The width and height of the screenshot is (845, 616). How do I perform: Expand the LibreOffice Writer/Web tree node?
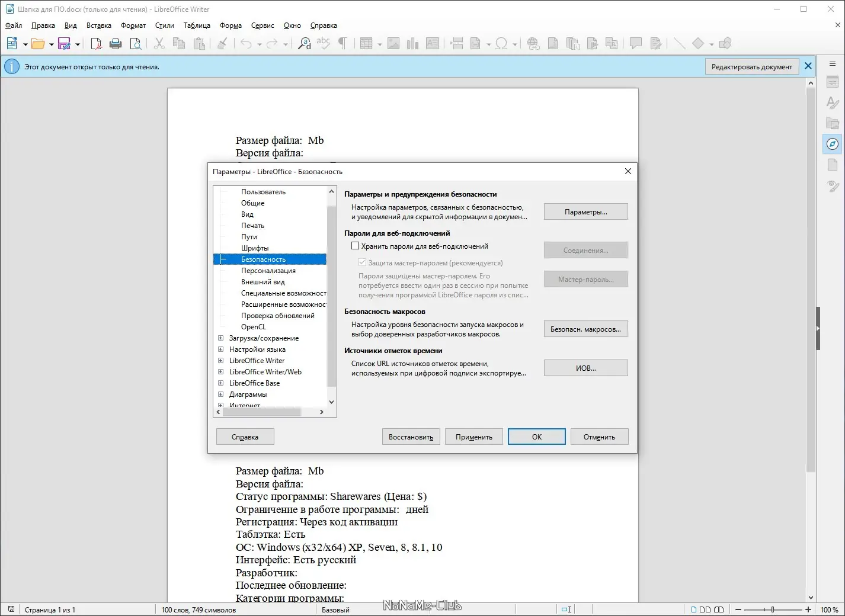tap(220, 372)
